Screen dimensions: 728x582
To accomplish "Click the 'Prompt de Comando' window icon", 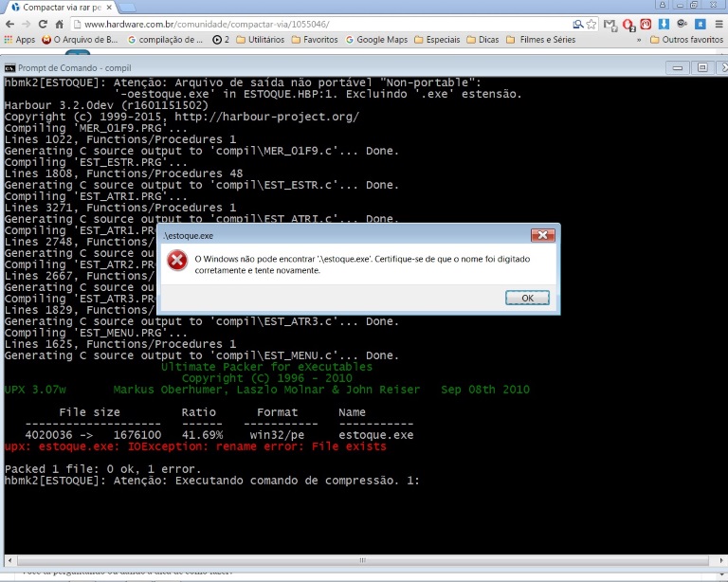I will click(x=9, y=68).
